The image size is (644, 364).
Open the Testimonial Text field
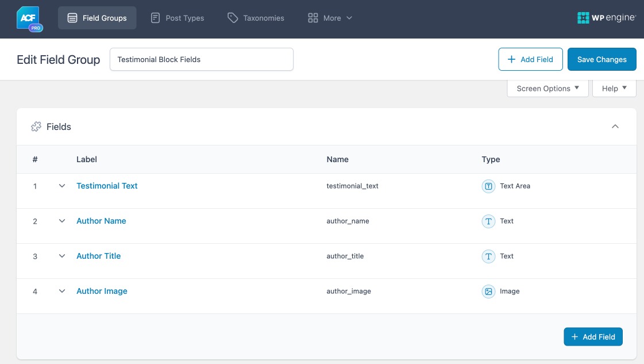[x=107, y=186]
